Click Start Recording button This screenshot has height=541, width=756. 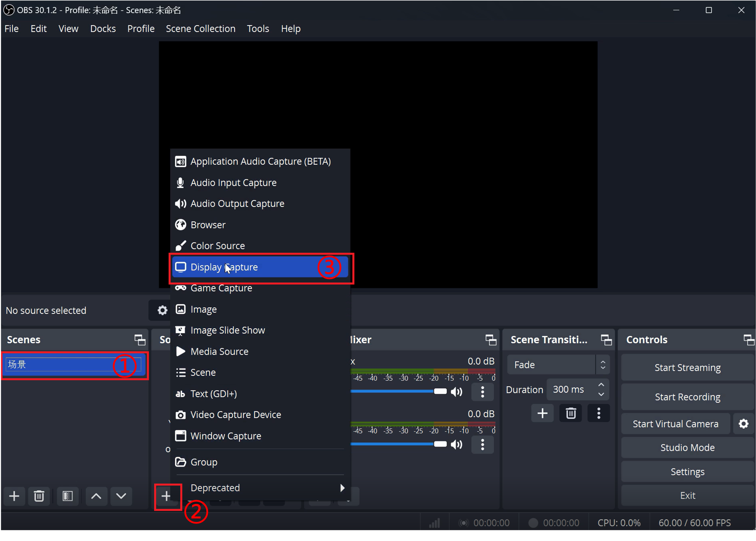coord(687,397)
